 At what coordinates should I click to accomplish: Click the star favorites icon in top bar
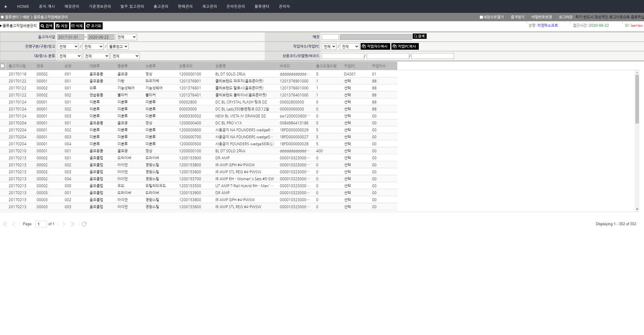point(6,6)
